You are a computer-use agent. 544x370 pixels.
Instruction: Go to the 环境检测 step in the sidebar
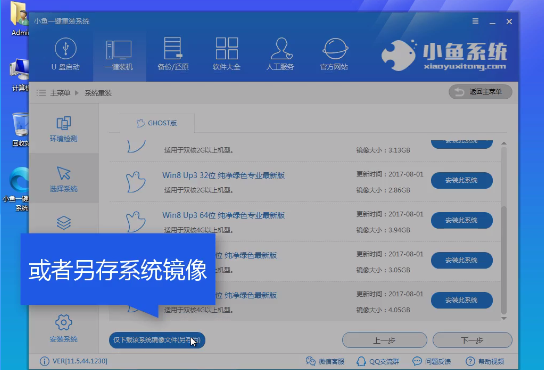pos(63,129)
